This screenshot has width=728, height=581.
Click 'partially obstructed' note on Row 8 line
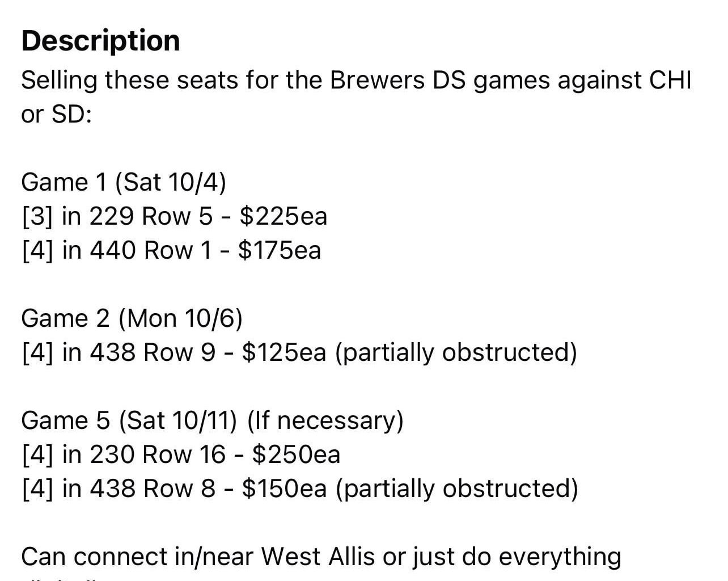click(x=457, y=489)
